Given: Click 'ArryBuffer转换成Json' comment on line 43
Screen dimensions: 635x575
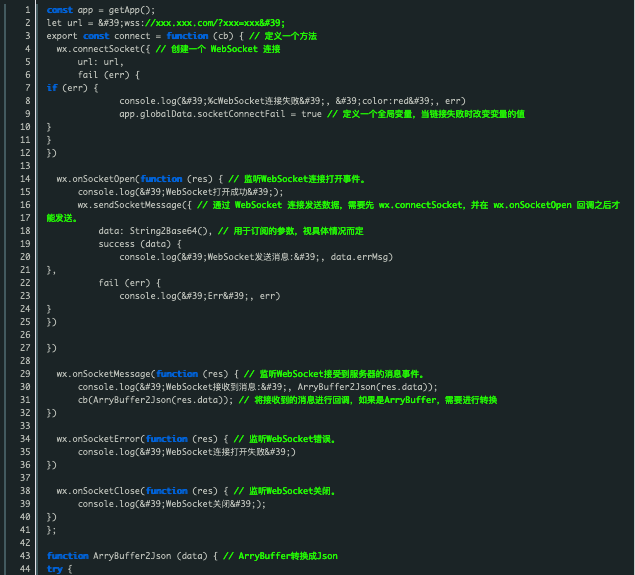Looking at the screenshot, I should click(288, 556).
